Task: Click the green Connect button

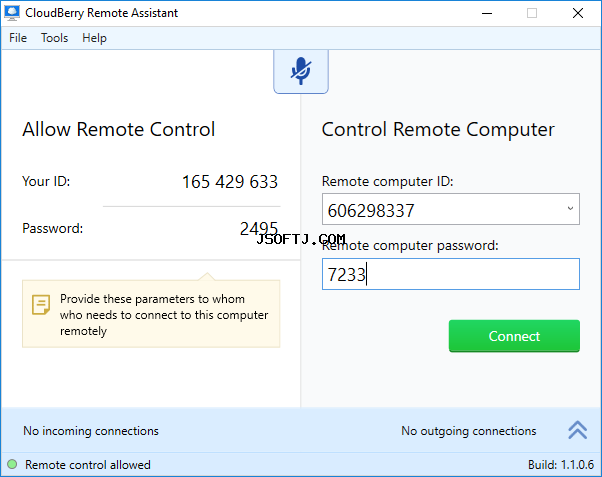Action: pos(514,336)
